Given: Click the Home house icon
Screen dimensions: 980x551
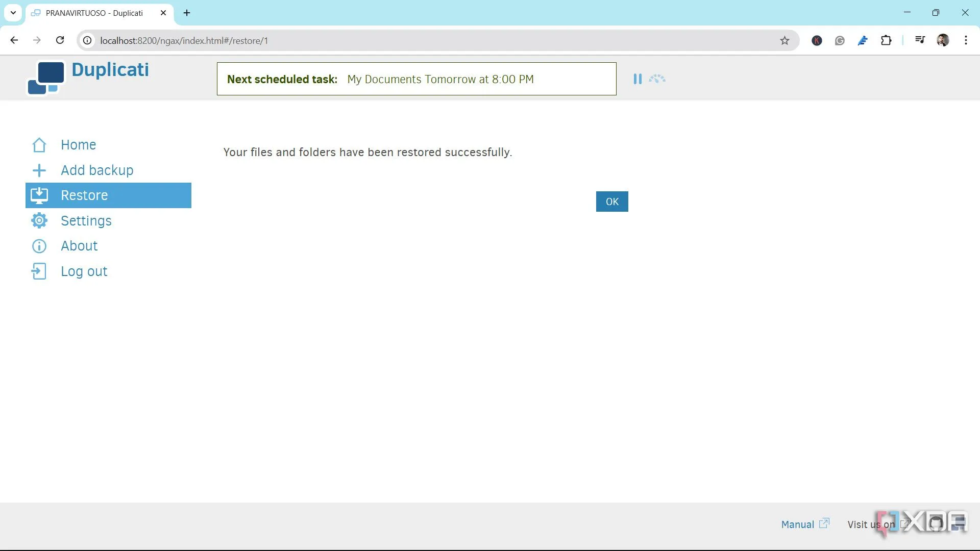Looking at the screenshot, I should (x=39, y=145).
